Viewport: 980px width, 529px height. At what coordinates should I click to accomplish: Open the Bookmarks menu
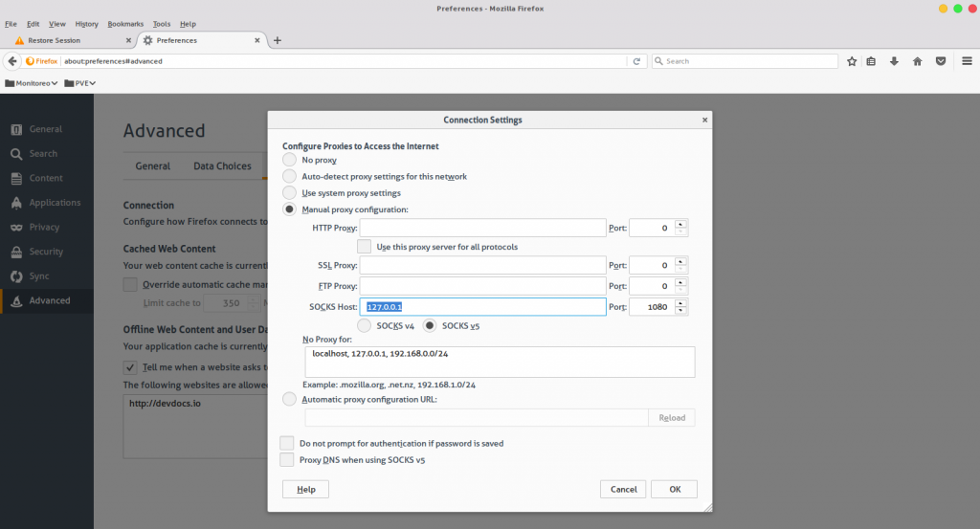pyautogui.click(x=125, y=24)
